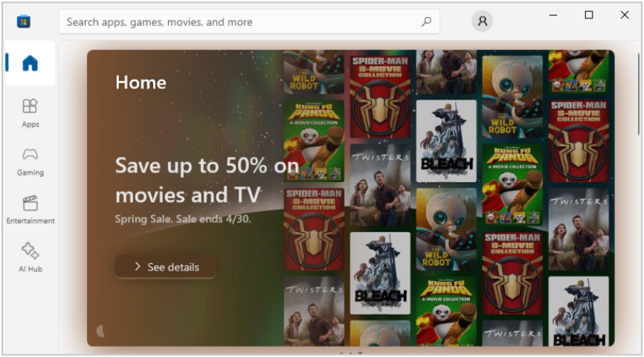Viewport: 644px width, 357px height.
Task: Click the chevron arrow beside See details
Action: coord(137,267)
